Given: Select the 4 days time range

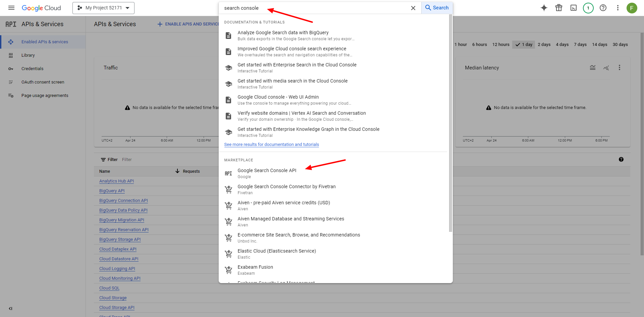Looking at the screenshot, I should [x=562, y=45].
